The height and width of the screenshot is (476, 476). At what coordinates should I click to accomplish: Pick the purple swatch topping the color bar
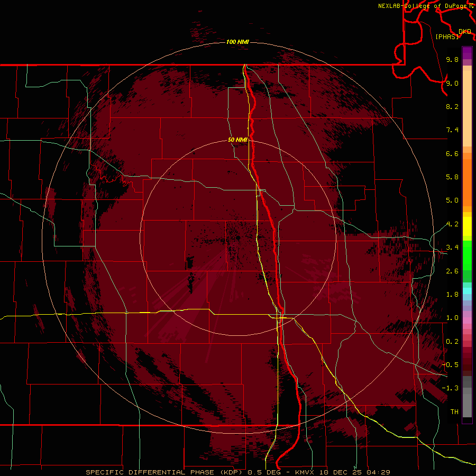467,53
